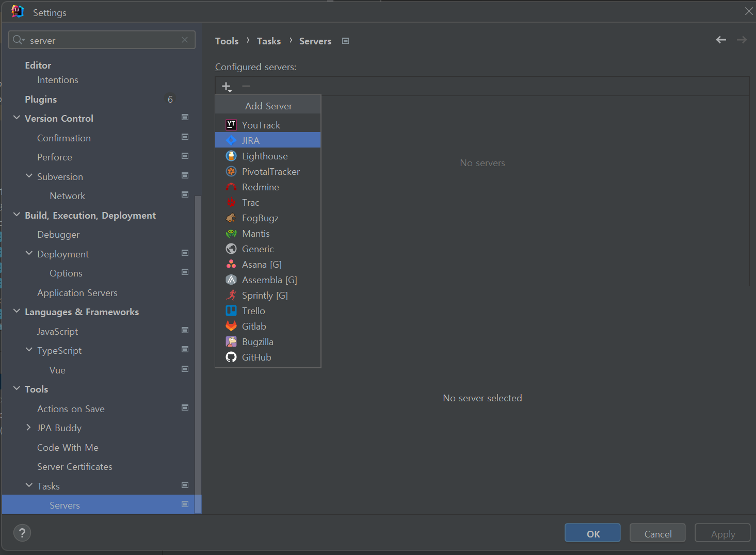Choose JIRA from Add Server menu
The height and width of the screenshot is (555, 756).
[268, 140]
